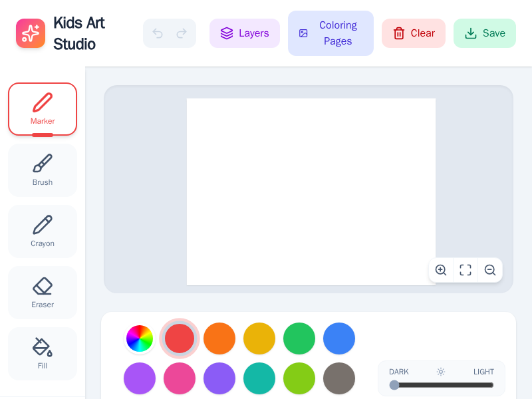Open the Coloring Pages gallery
532x399 pixels.
[331, 33]
